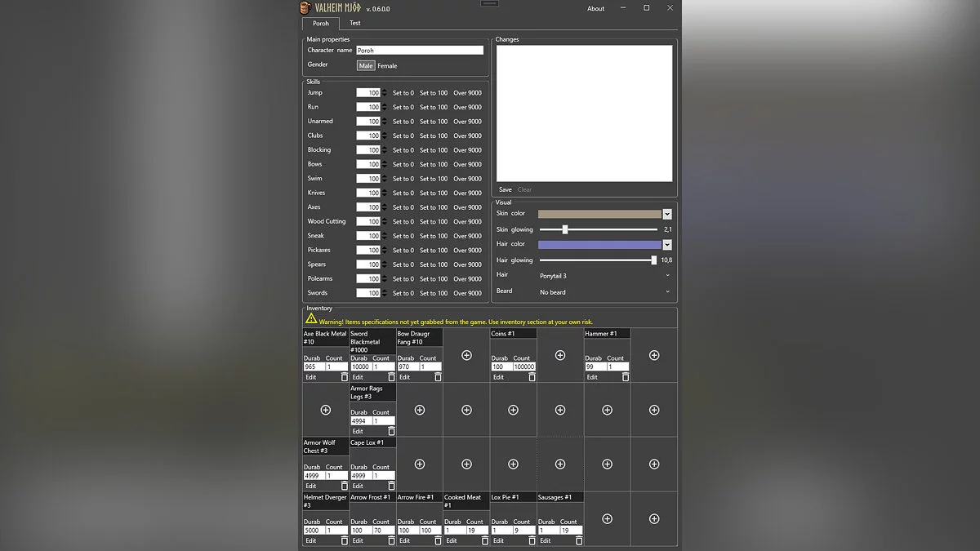Click the Character name input field
The height and width of the screenshot is (551, 980).
coord(420,51)
